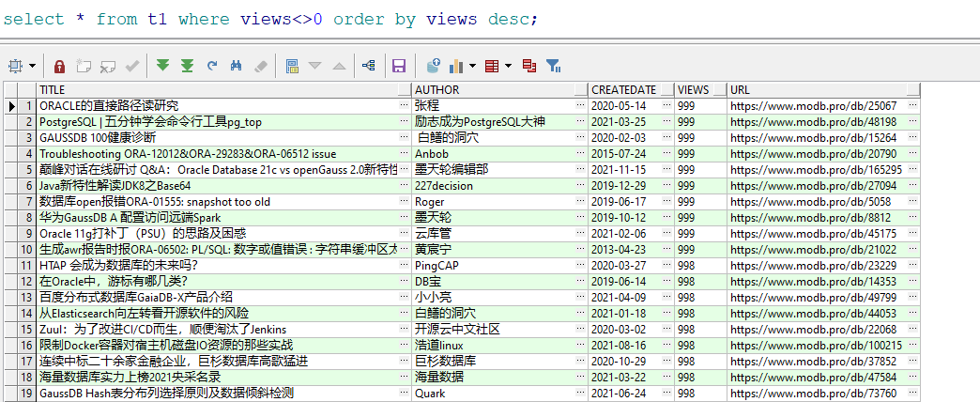Select row 1 via its row indicator arrow
980x402 pixels.
(x=11, y=105)
